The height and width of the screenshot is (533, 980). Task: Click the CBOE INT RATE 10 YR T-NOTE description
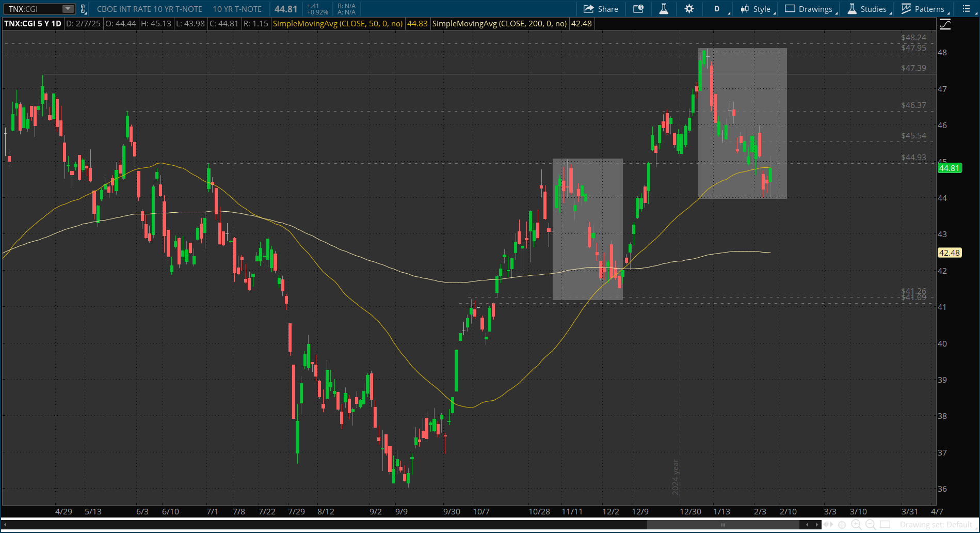coord(150,9)
